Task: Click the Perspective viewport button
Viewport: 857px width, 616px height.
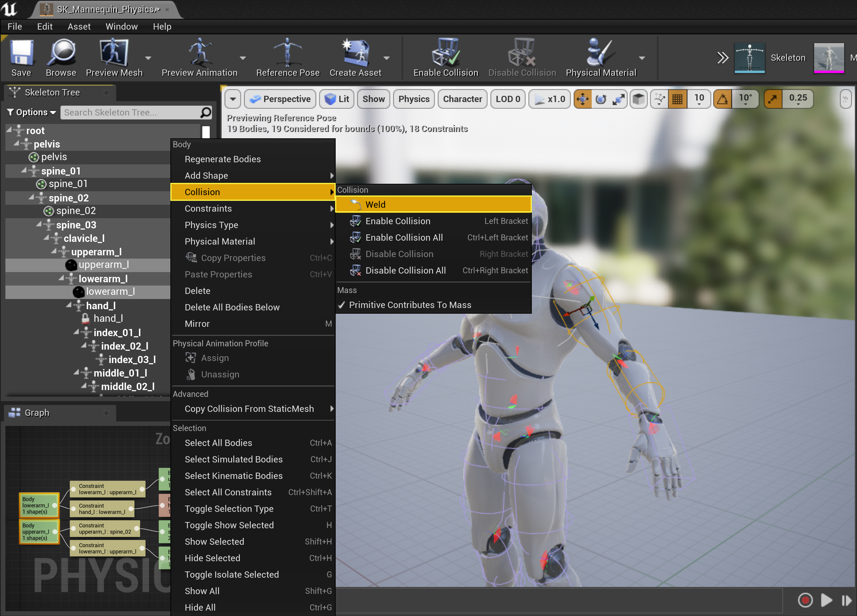Action: pos(280,99)
